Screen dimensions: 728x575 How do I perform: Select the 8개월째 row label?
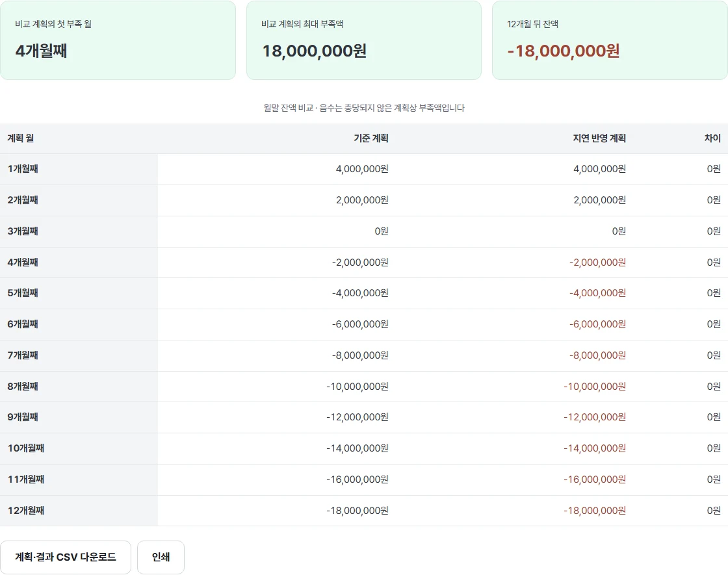(x=23, y=386)
